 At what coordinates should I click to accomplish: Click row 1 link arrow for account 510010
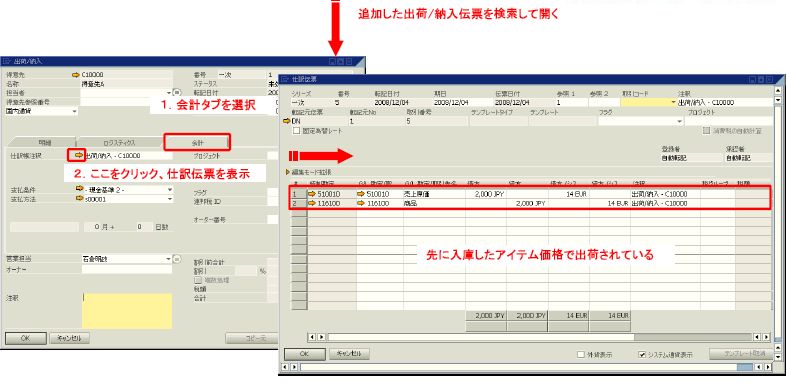(x=312, y=194)
